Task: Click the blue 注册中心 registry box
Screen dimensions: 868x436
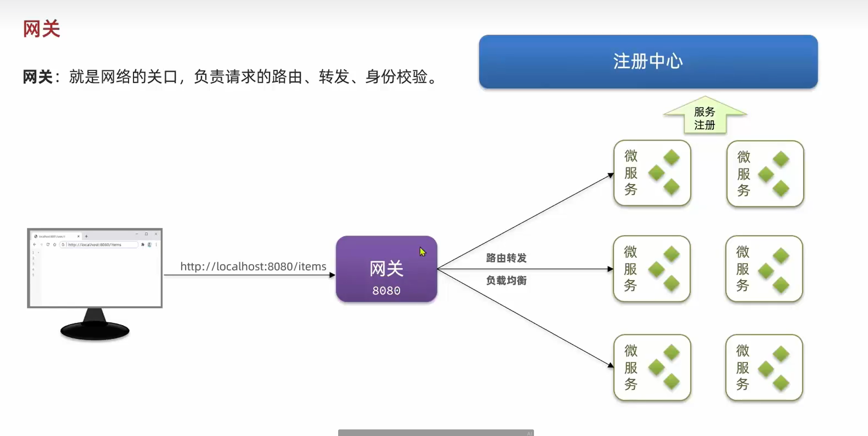Action: pyautogui.click(x=648, y=62)
